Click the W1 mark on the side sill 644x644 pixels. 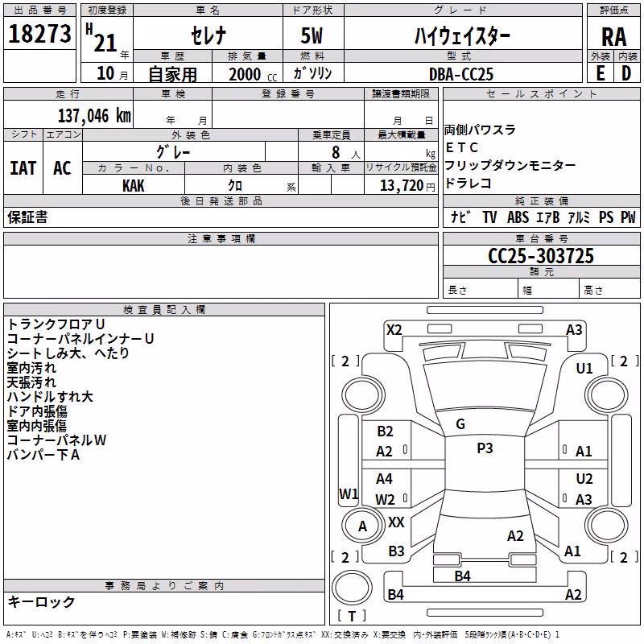pos(349,494)
